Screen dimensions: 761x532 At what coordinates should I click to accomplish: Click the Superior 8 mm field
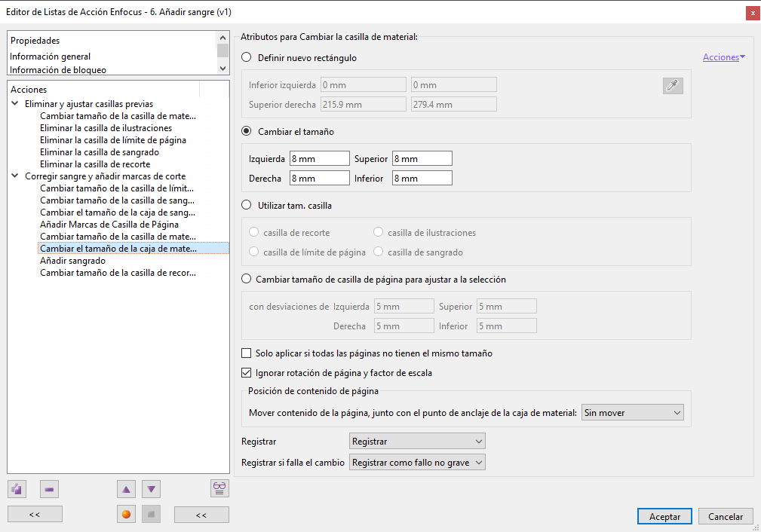[x=422, y=158]
